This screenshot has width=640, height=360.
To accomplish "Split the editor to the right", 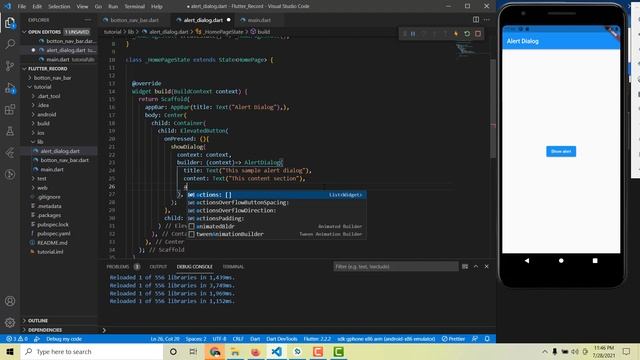I will tap(476, 20).
